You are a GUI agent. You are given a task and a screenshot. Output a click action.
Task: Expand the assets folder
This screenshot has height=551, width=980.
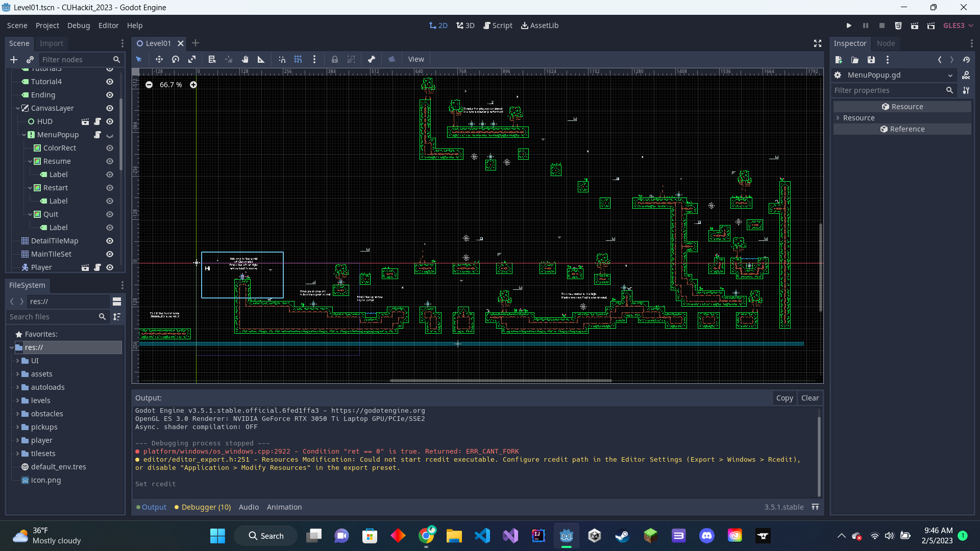coord(17,374)
